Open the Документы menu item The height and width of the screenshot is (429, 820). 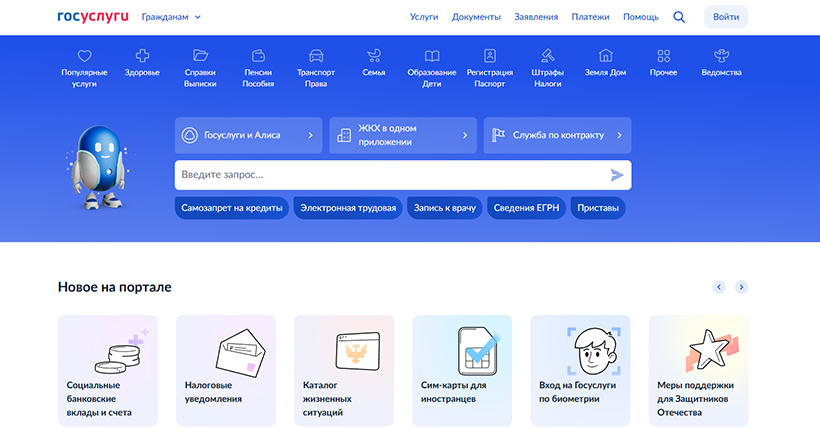(x=476, y=17)
